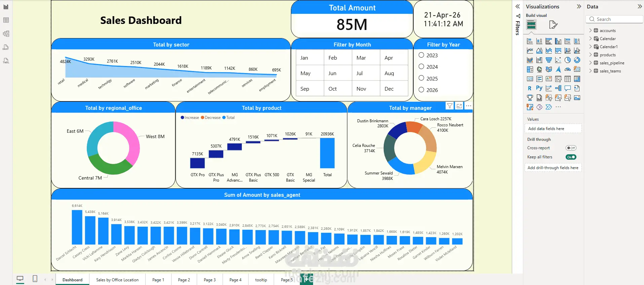
Task: Select the KPI visual
Action: pyautogui.click(x=548, y=79)
